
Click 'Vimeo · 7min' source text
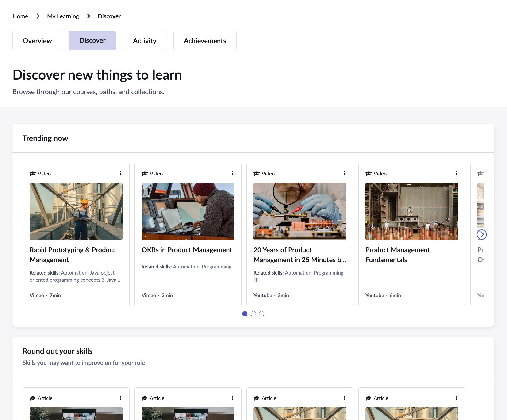45,295
